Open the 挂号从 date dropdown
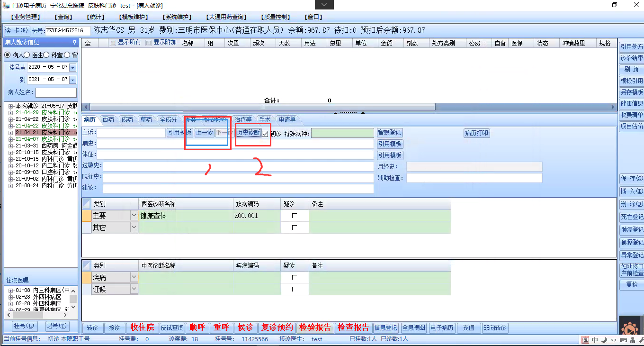644x346 pixels. coord(72,67)
